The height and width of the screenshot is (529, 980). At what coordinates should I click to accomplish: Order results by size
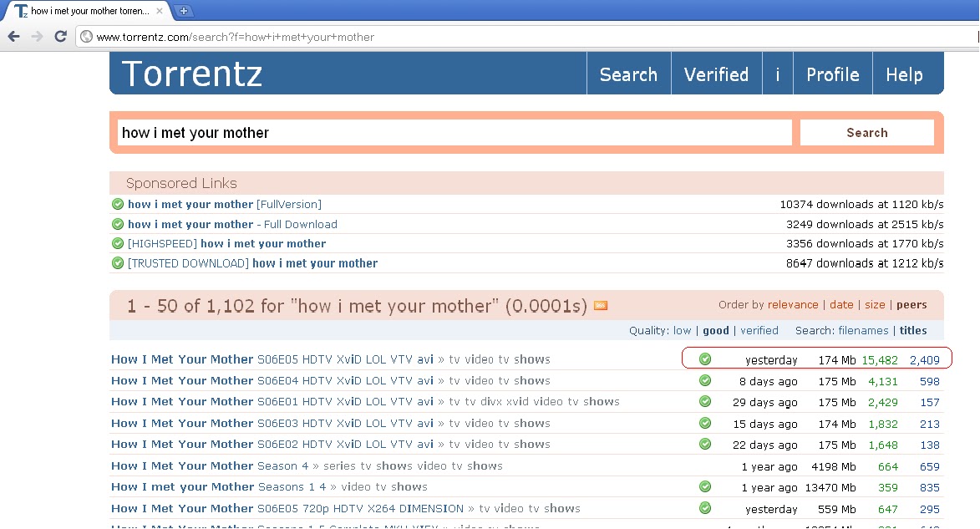pos(875,304)
